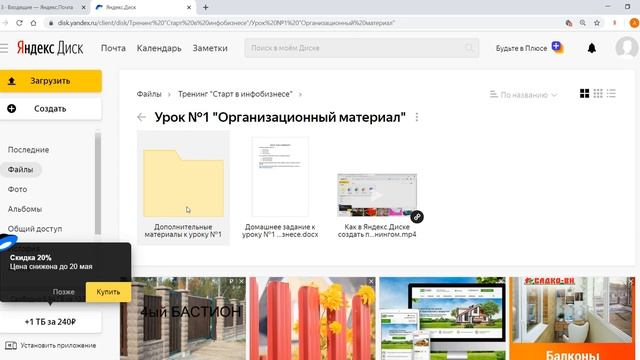Open the Балконы advertisement
Image resolution: width=640 pixels, height=360 pixels.
pos(572,319)
